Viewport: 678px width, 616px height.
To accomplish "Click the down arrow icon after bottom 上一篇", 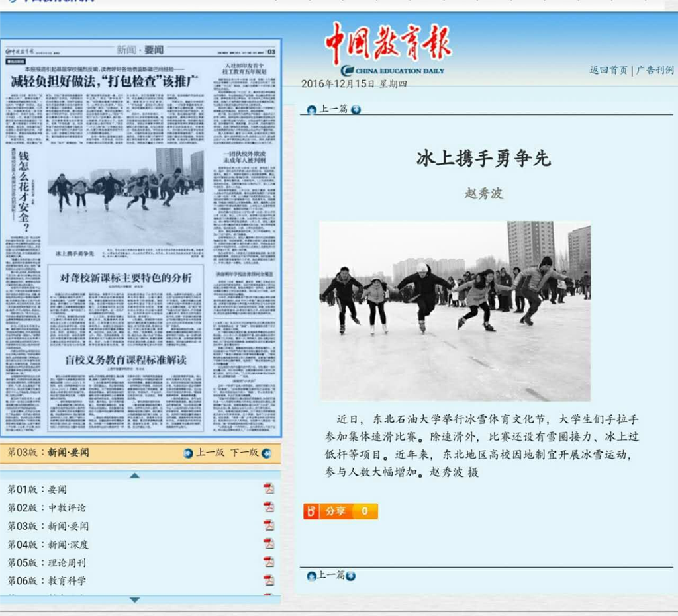I will pyautogui.click(x=351, y=576).
